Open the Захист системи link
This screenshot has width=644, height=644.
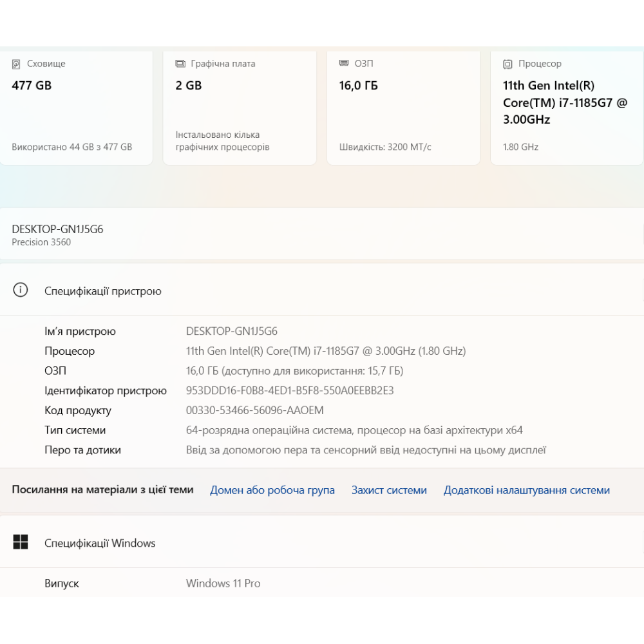click(389, 490)
